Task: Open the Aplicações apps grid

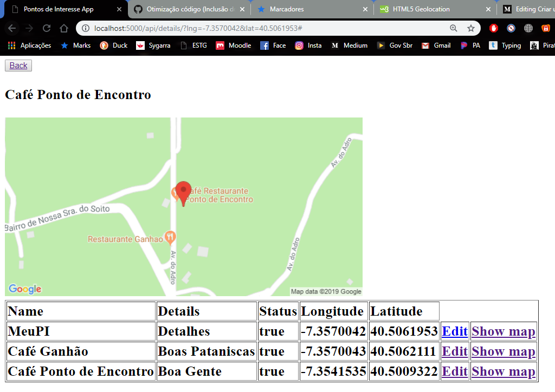Action: point(31,45)
